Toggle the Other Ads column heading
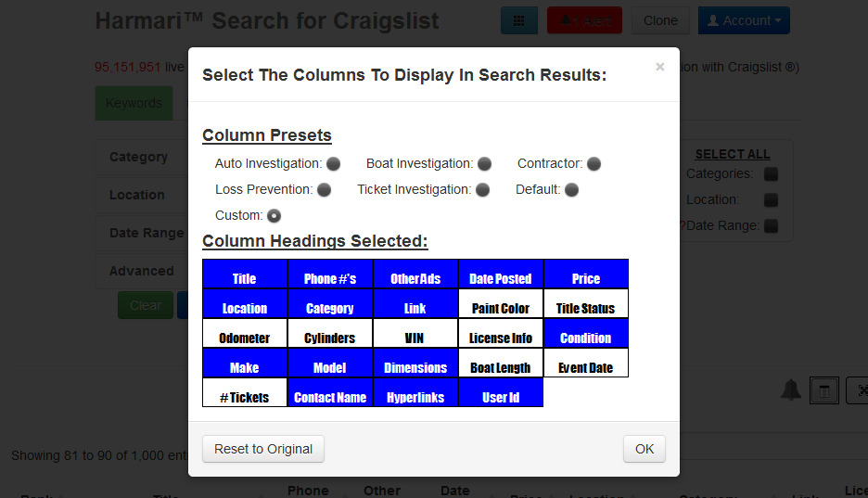The height and width of the screenshot is (498, 868). click(415, 275)
